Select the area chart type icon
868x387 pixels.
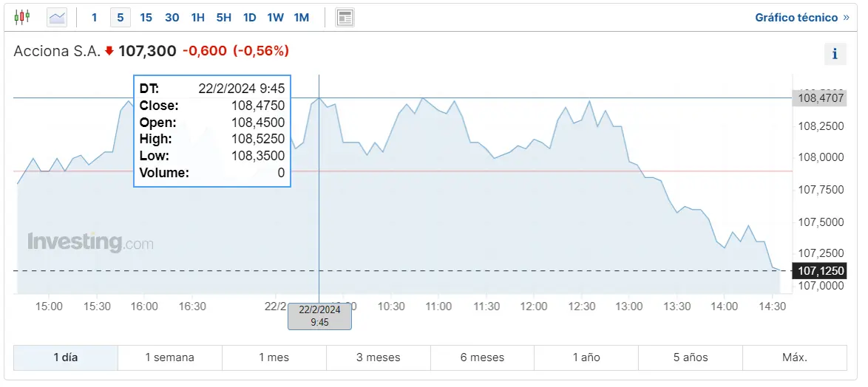(57, 17)
